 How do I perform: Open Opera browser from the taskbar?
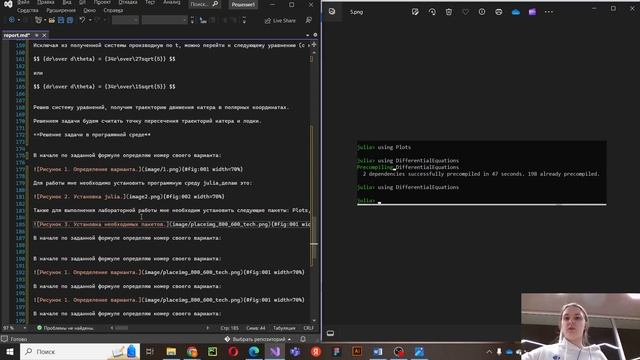point(233,351)
